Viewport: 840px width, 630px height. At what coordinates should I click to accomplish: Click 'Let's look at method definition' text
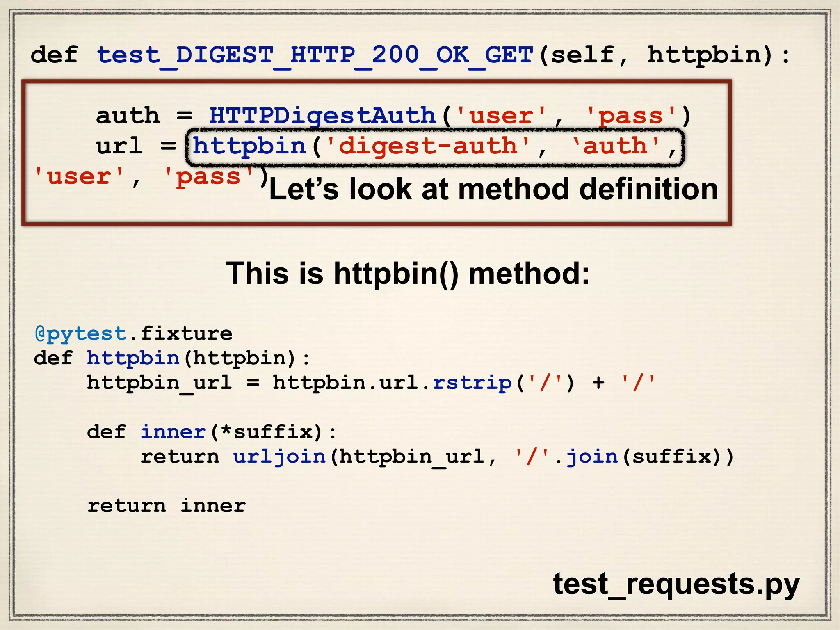[493, 189]
